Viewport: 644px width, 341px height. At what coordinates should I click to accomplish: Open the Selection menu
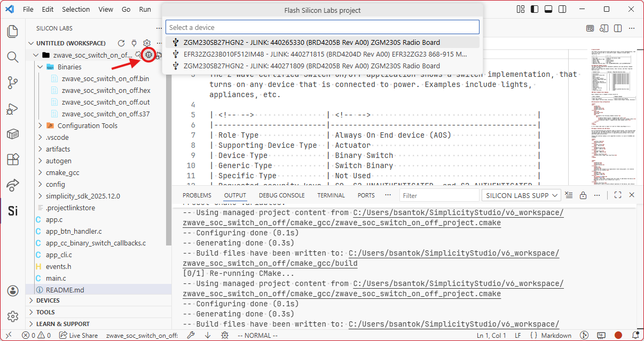(x=76, y=10)
